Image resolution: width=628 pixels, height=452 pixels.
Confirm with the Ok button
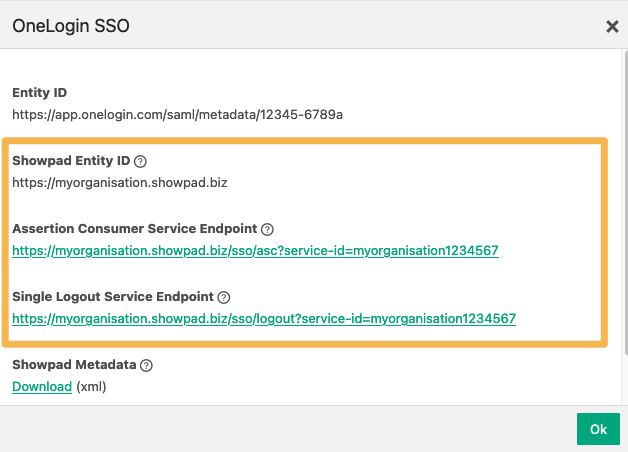coord(598,429)
